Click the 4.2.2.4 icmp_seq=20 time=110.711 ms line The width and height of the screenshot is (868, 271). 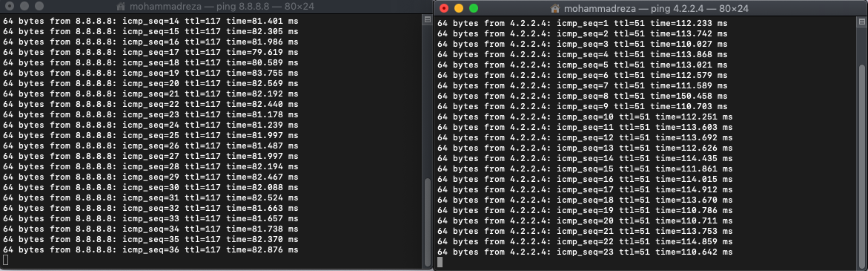coord(585,221)
